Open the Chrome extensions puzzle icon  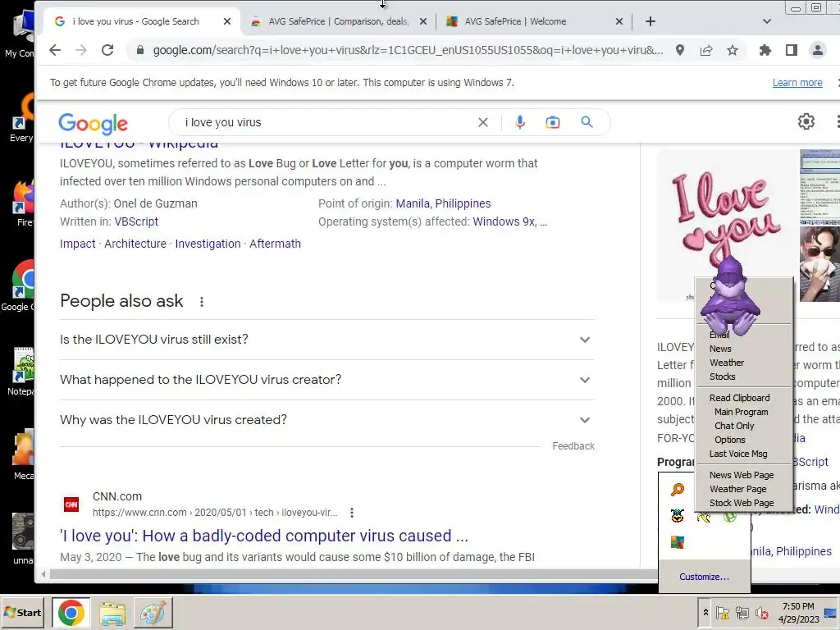765,50
